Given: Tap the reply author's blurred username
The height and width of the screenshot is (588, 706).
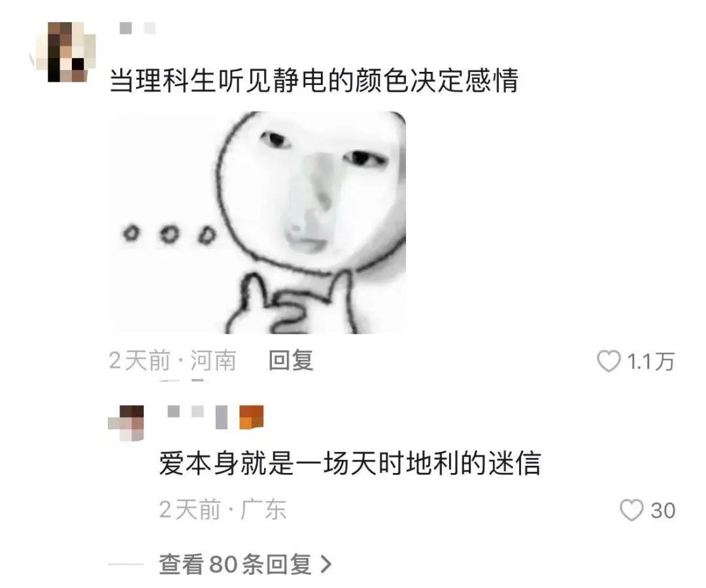Looking at the screenshot, I should click(186, 411).
